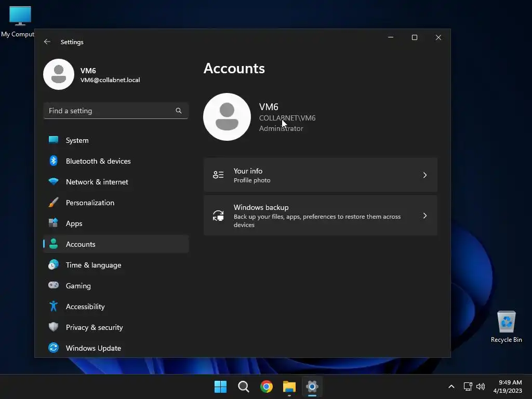The image size is (532, 399).
Task: Switch to Apps settings
Action: coord(116,223)
